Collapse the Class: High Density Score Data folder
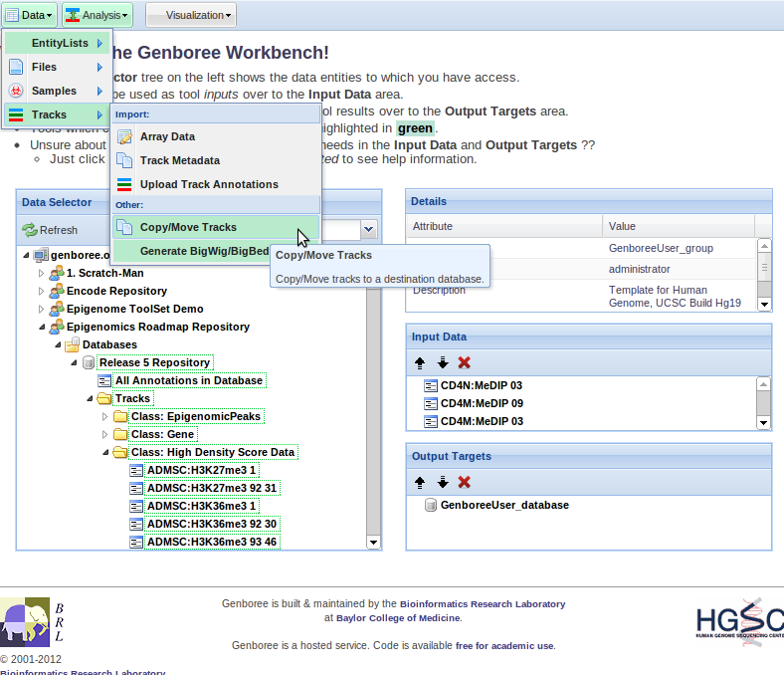 click(105, 452)
